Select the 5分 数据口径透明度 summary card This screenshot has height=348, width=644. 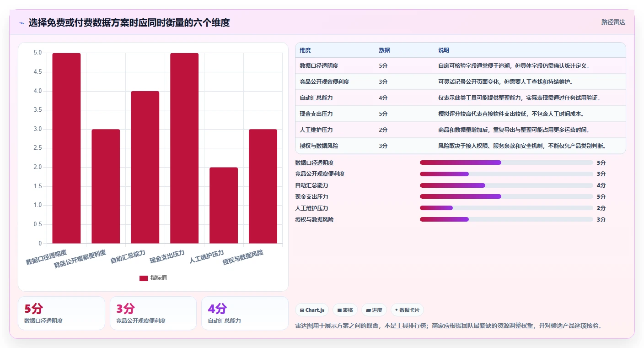(61, 313)
